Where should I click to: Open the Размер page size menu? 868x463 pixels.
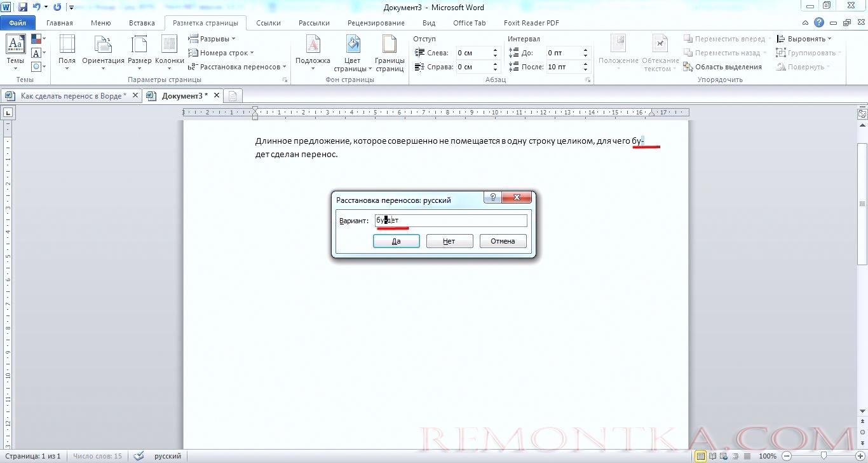pyautogui.click(x=139, y=53)
